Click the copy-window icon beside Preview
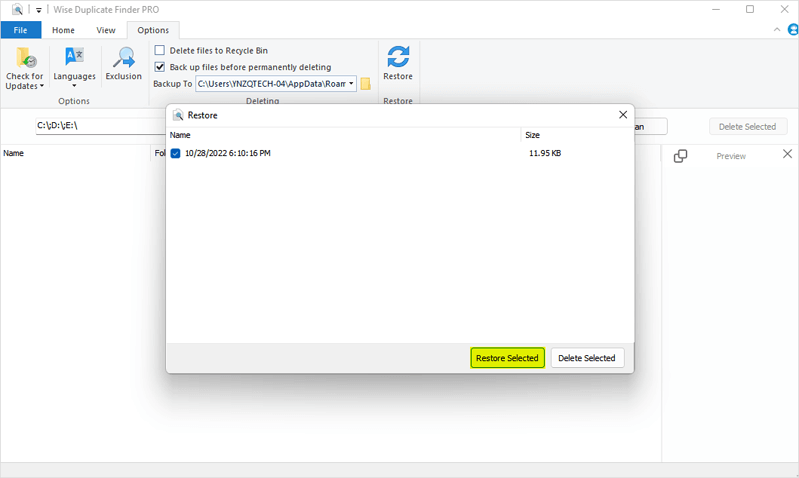The width and height of the screenshot is (799, 478). tap(680, 156)
